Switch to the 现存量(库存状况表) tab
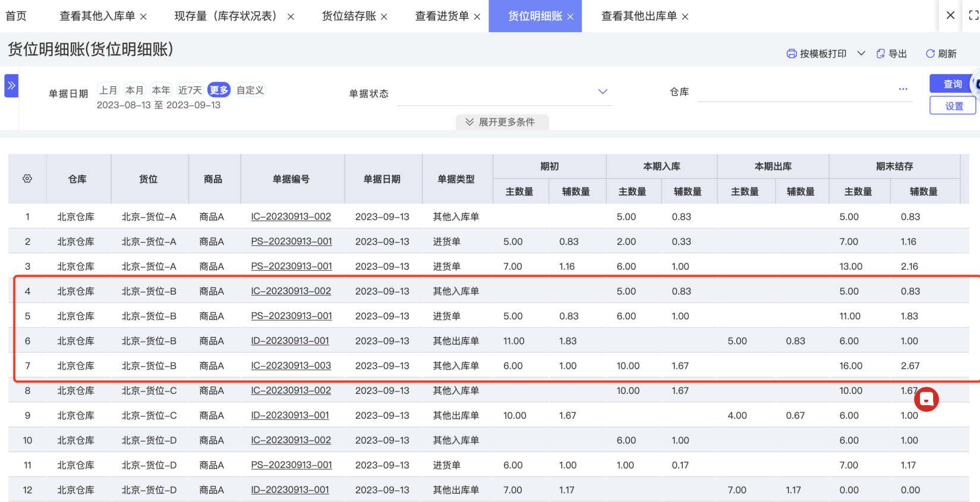980x502 pixels. [226, 16]
